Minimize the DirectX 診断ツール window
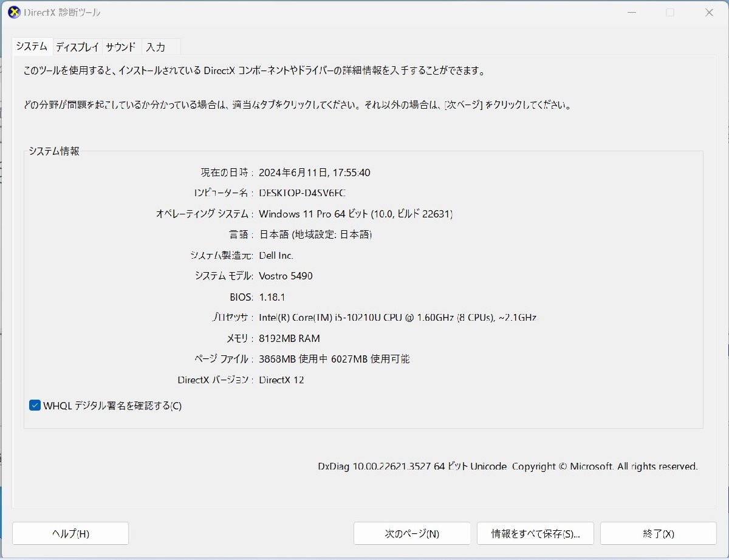The height and width of the screenshot is (560, 729). 632,12
